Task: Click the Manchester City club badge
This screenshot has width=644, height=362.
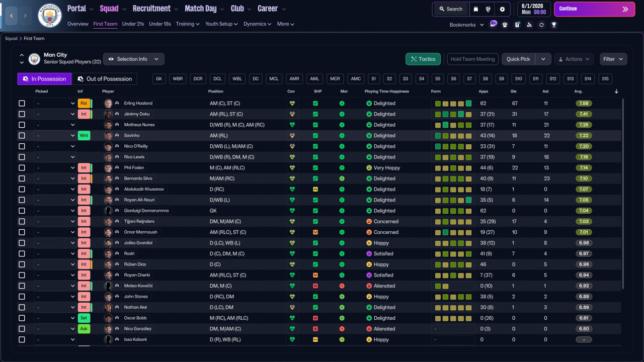Action: [x=50, y=16]
